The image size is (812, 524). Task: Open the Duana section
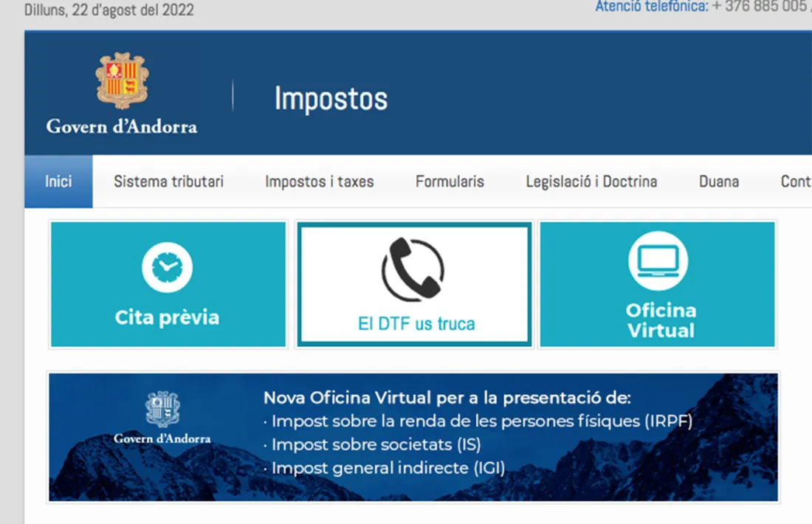click(x=718, y=182)
